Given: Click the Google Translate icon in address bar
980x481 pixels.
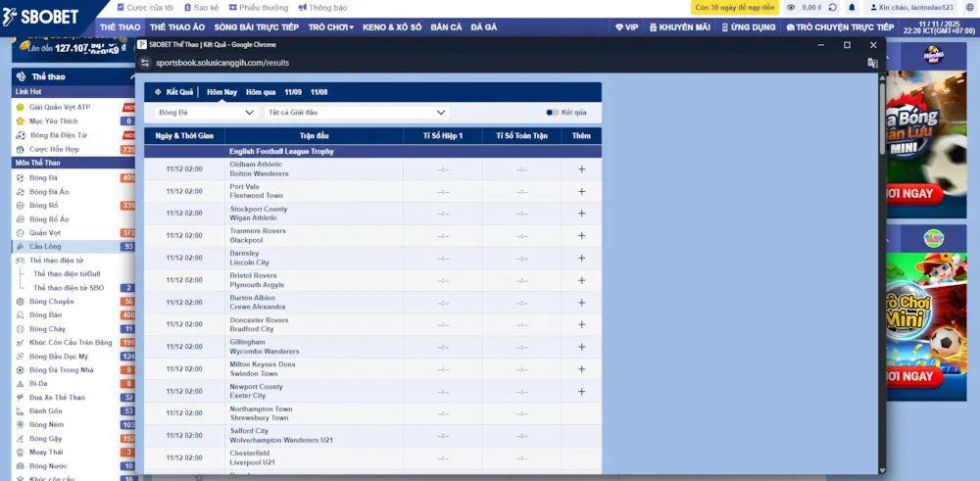Looking at the screenshot, I should click(x=872, y=63).
